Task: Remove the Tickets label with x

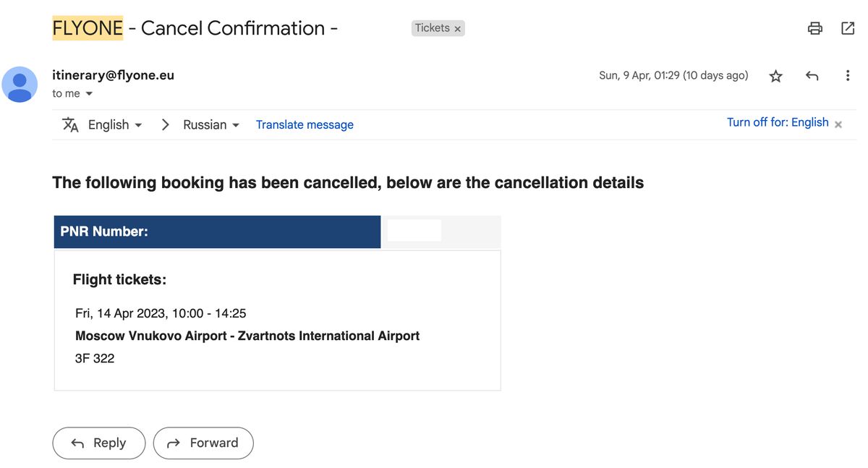Action: point(457,29)
